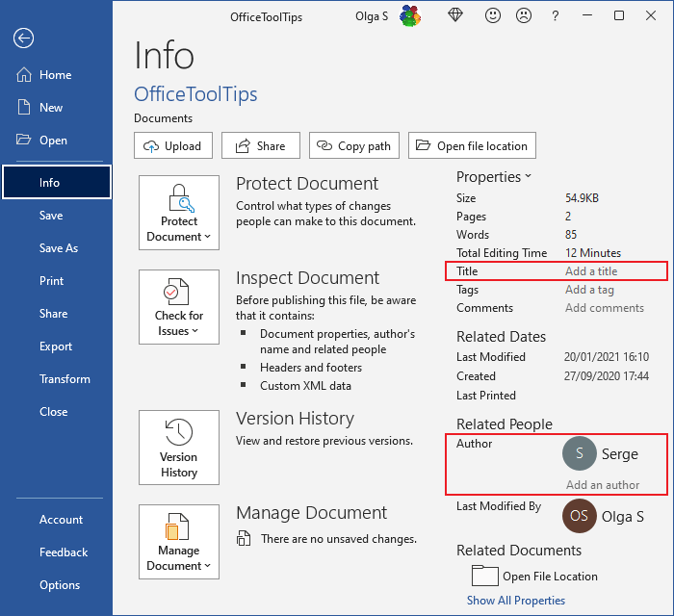The width and height of the screenshot is (674, 616).
Task: Maximize the Word window
Action: click(x=619, y=16)
